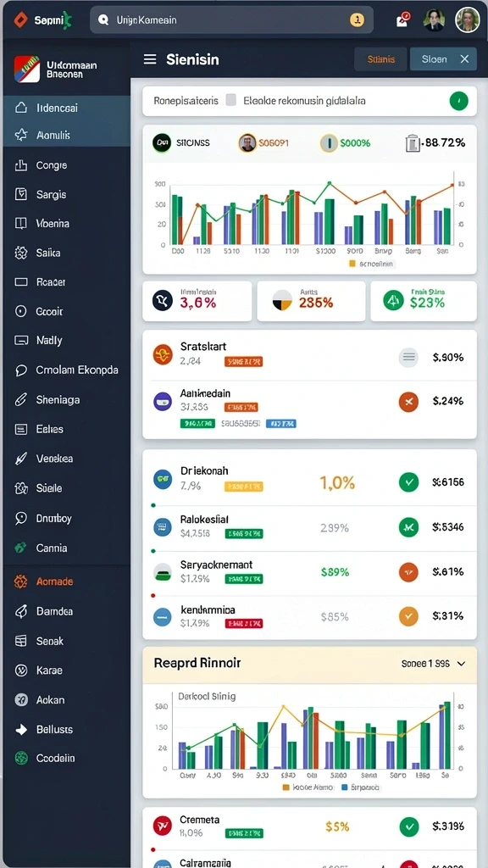Select the Aomulis star sidebar item

click(66, 135)
